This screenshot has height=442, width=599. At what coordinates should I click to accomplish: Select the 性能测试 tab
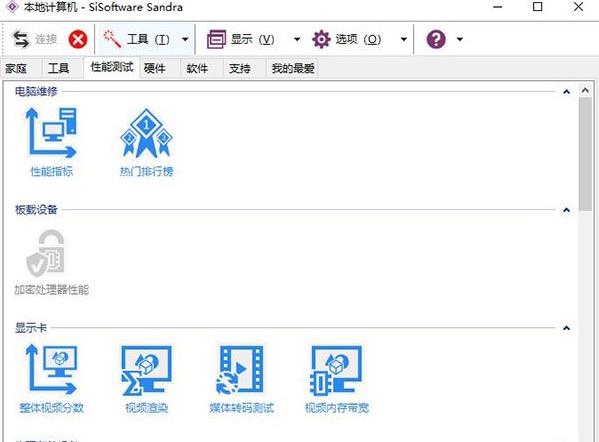[112, 68]
